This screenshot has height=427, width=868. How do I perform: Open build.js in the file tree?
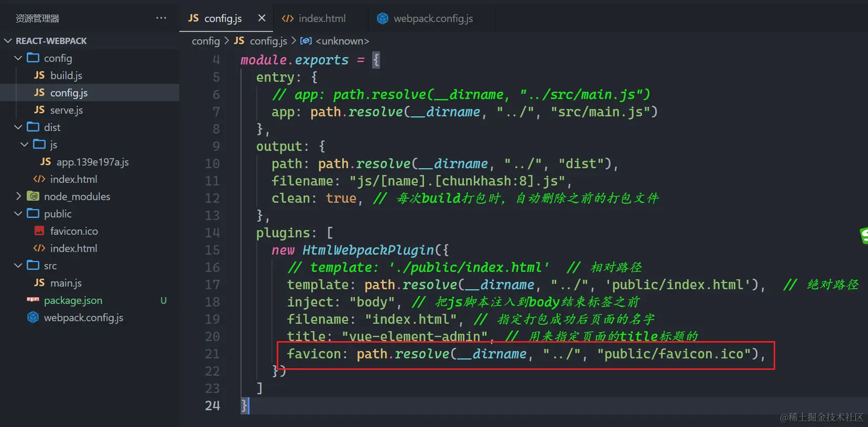click(x=66, y=75)
